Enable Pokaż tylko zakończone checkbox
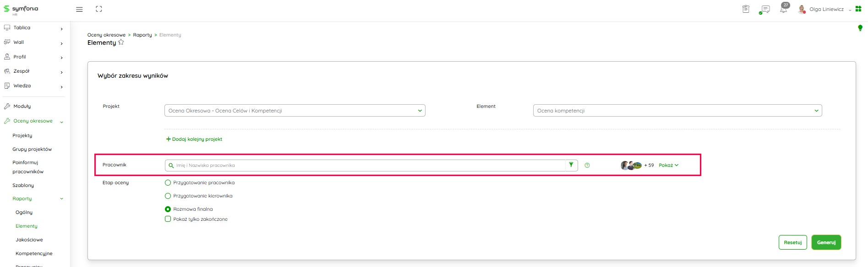Viewport: 868px width, 267px height. point(168,219)
